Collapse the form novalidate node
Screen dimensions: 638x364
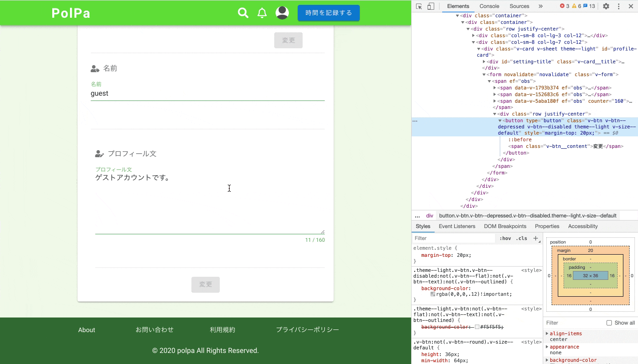click(484, 74)
